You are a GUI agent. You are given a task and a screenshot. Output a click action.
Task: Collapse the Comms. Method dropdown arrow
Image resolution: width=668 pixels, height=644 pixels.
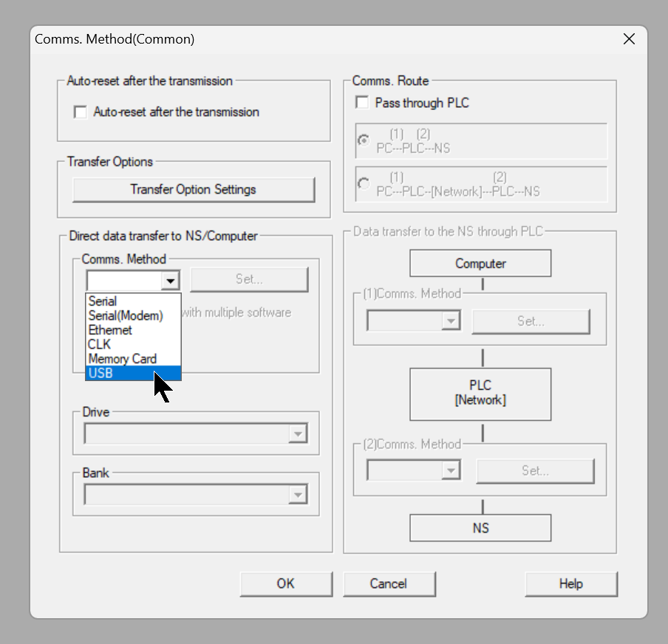[171, 280]
